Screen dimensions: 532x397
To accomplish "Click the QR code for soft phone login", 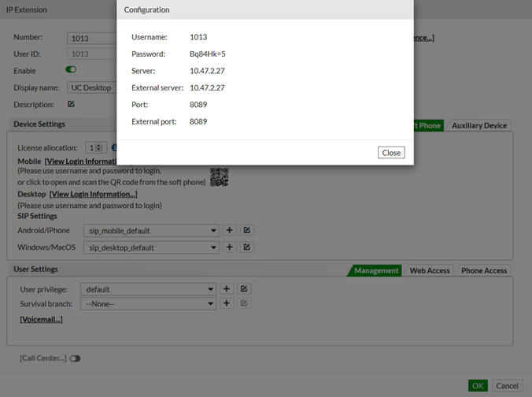I will (219, 176).
